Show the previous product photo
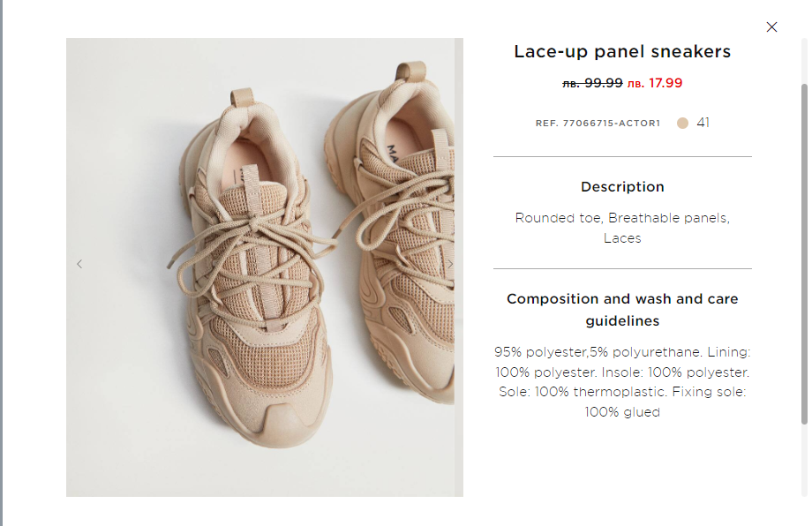Image resolution: width=812 pixels, height=526 pixels. point(79,264)
